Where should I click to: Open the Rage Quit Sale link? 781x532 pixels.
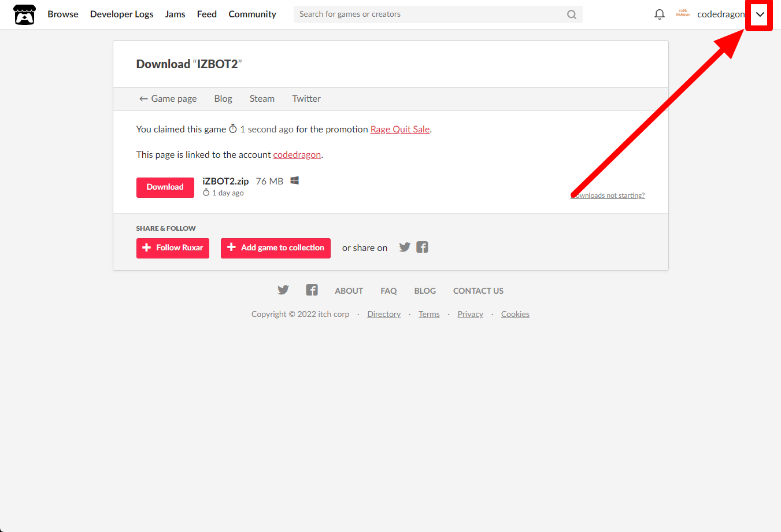pyautogui.click(x=400, y=130)
